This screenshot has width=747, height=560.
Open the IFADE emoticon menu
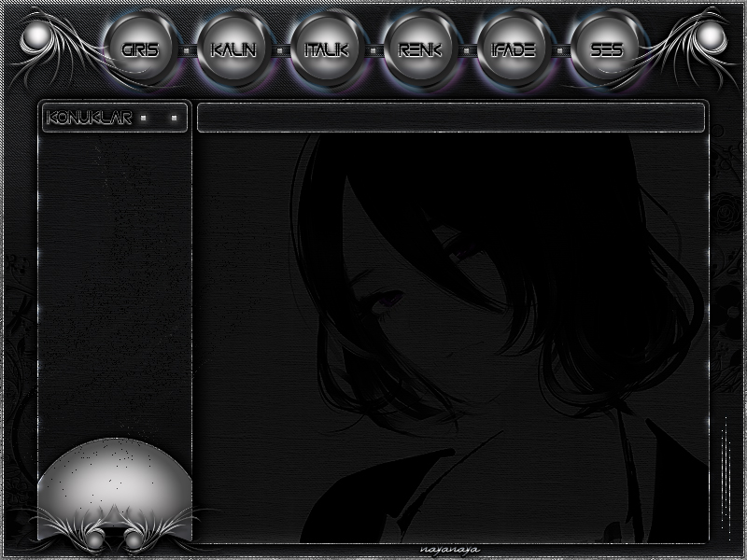pos(513,49)
